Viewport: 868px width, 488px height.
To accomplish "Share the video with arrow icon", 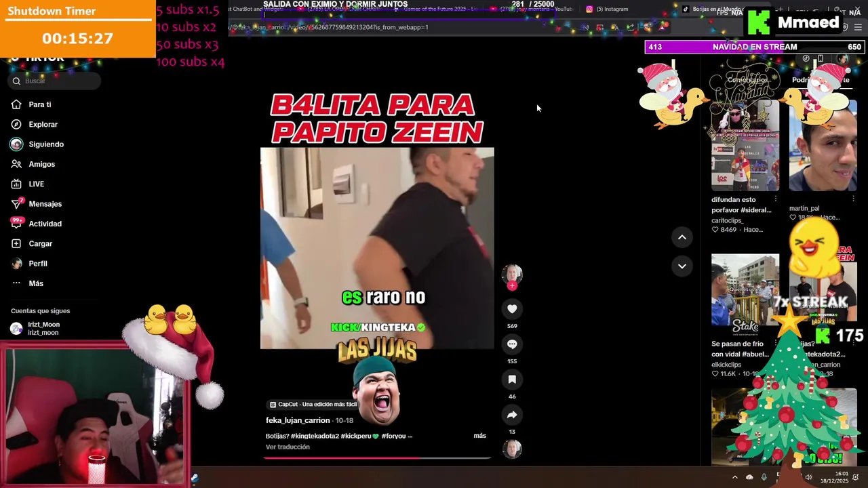I will (x=512, y=415).
